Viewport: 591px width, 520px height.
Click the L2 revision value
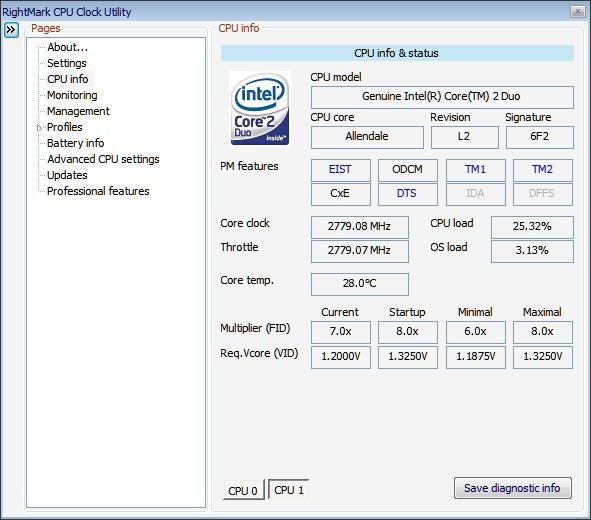click(465, 137)
